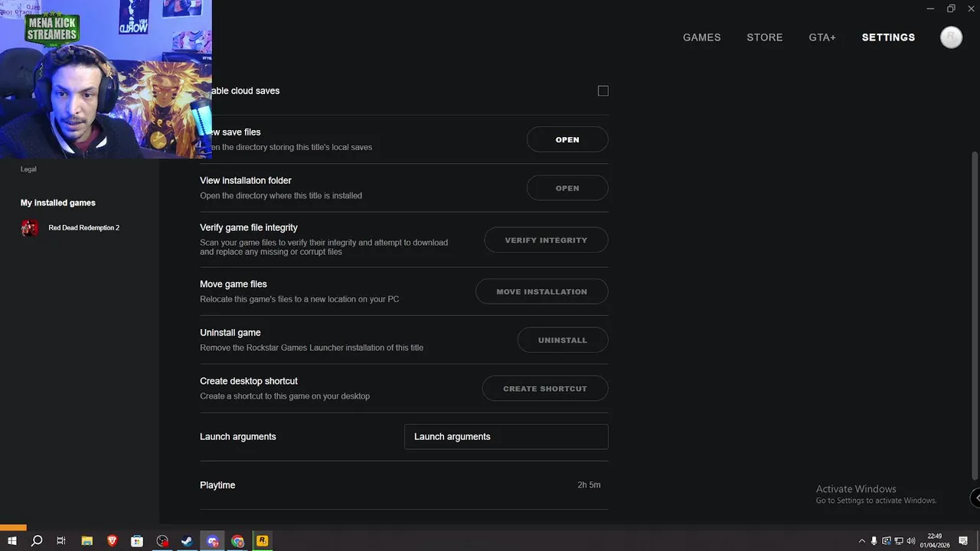Click the Red Dead Redemption 2 game icon

click(x=30, y=228)
